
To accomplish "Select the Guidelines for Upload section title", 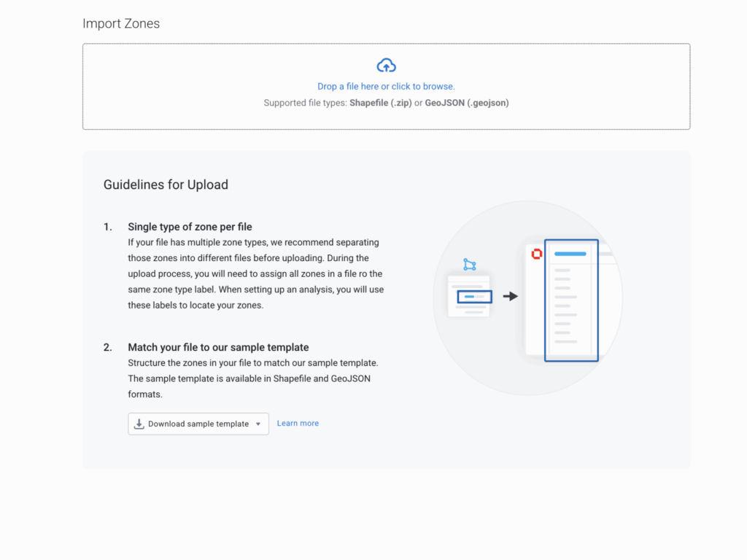I will (x=166, y=184).
